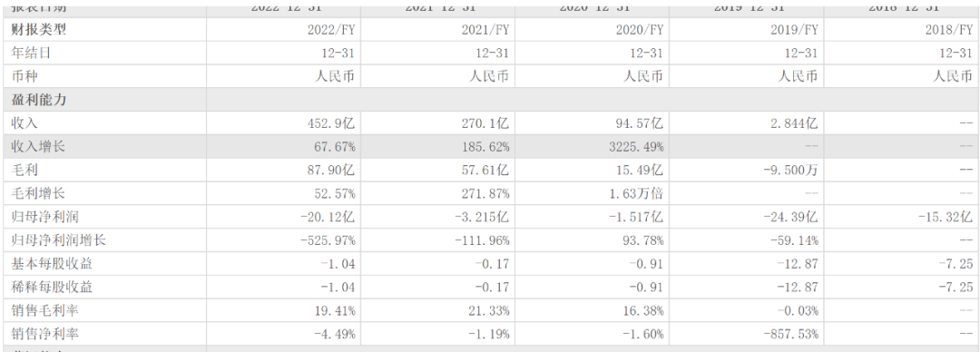Screen dimensions: 980x352
Task: Click the 1.63万倍 gross growth cell
Action: [x=635, y=194]
